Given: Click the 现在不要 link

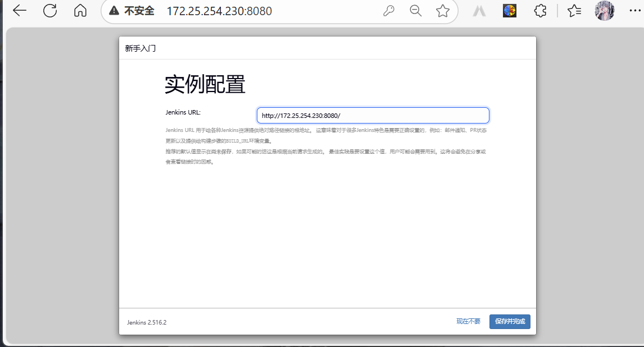Looking at the screenshot, I should (468, 322).
